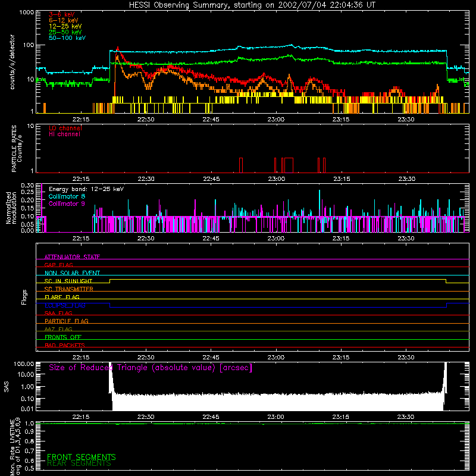This screenshot has height=476, width=476.
Task: Click the 23:00 time label under counts panel
Action: [276, 120]
